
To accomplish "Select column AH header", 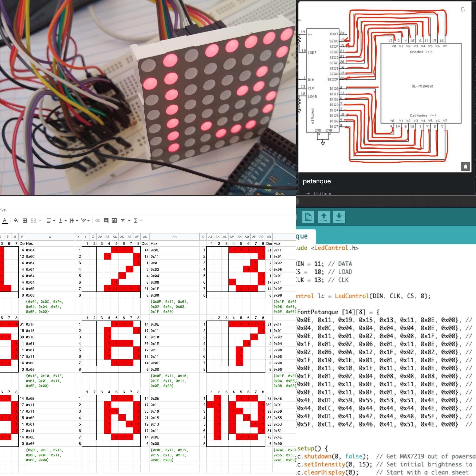I will pos(175,237).
